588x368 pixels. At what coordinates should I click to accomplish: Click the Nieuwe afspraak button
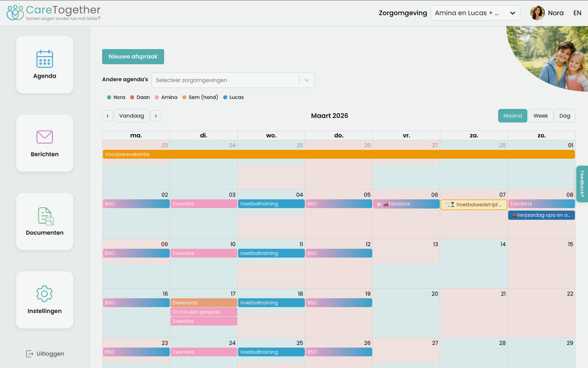[133, 57]
